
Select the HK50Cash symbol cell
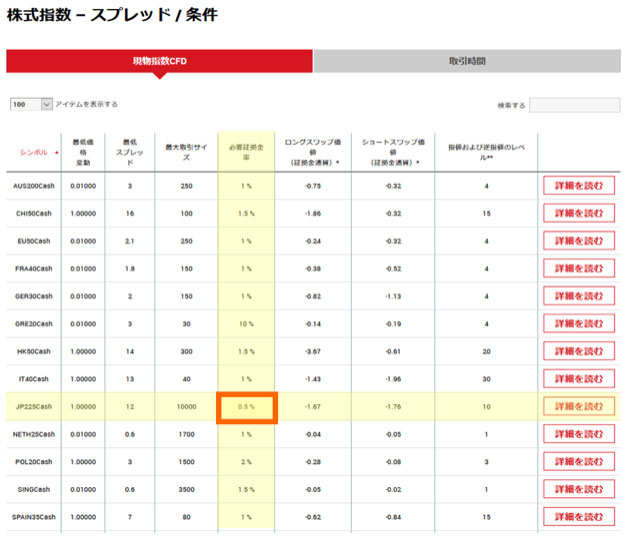(34, 351)
